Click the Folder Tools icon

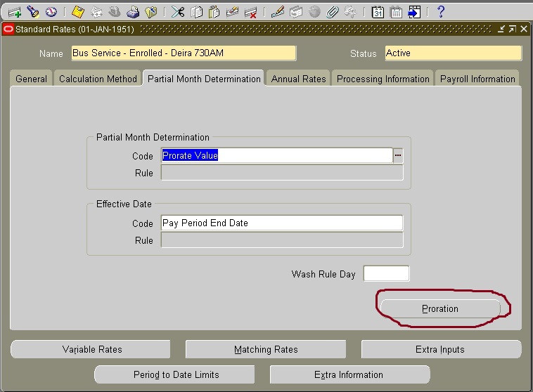click(350, 12)
